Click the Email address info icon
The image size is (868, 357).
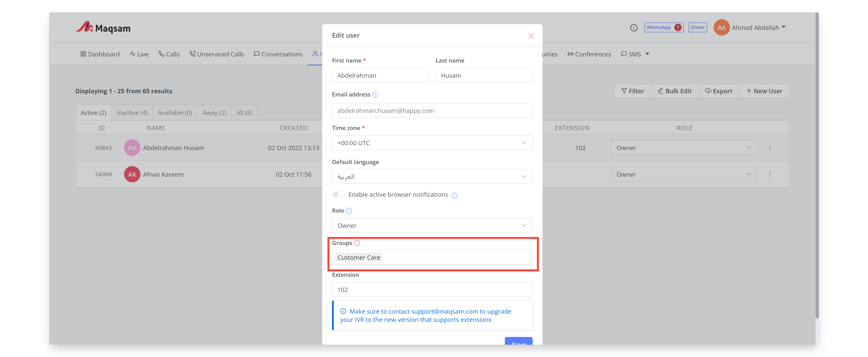pos(375,95)
